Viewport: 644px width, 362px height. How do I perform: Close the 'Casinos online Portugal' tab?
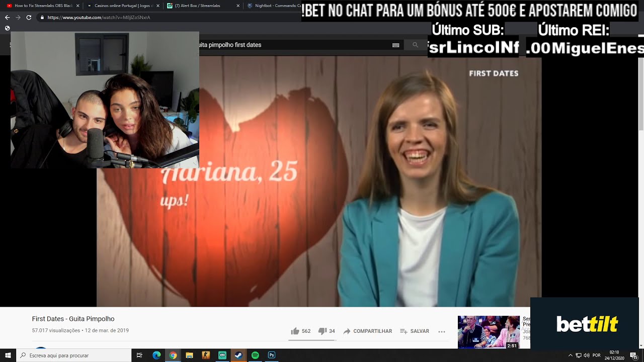point(158,6)
